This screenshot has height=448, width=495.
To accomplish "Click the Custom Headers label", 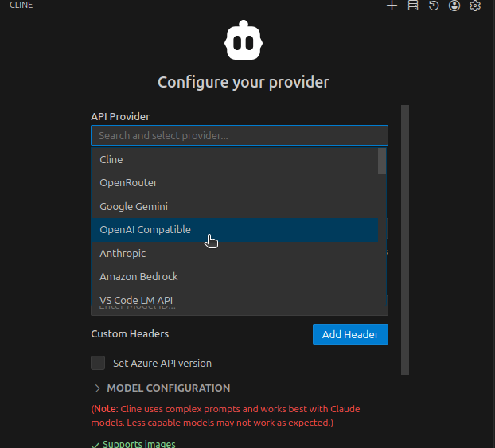I will [x=130, y=334].
